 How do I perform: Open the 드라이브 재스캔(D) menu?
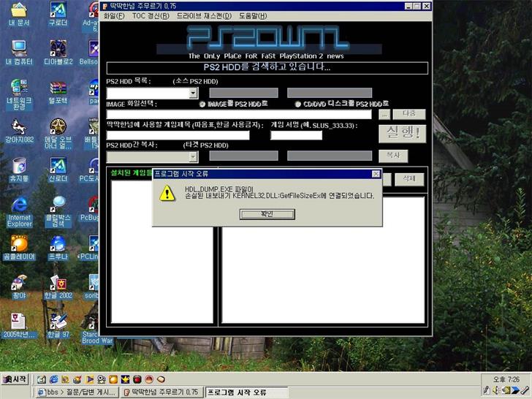(204, 16)
